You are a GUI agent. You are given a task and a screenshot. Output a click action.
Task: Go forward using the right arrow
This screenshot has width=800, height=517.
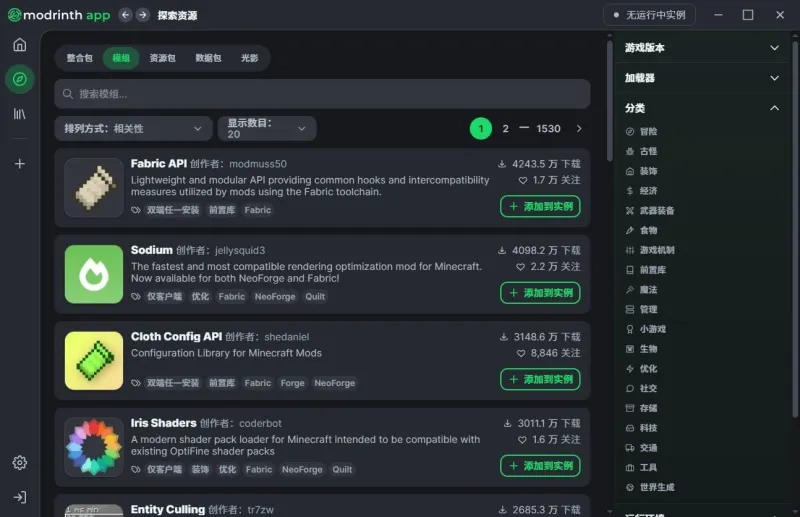[x=143, y=15]
